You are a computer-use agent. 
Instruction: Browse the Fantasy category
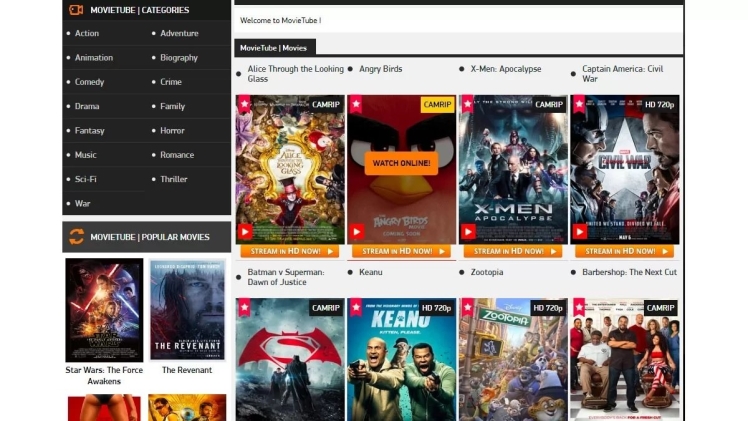[x=90, y=131]
